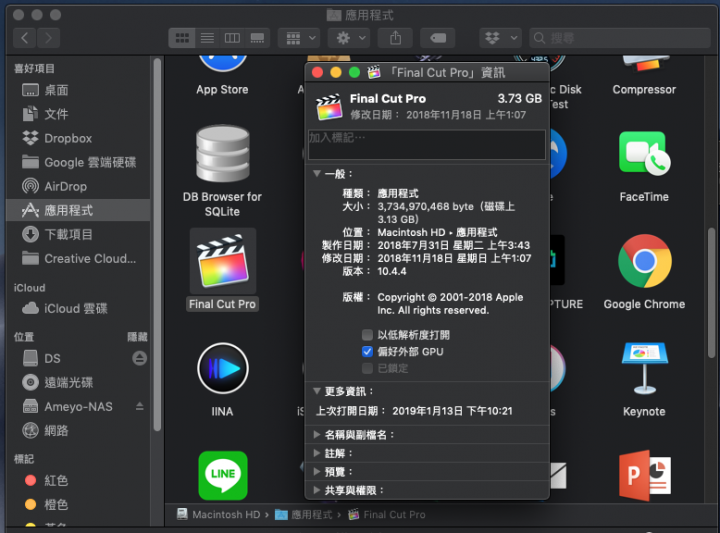Open 網路 in sidebar
720x533 pixels.
coord(78,431)
